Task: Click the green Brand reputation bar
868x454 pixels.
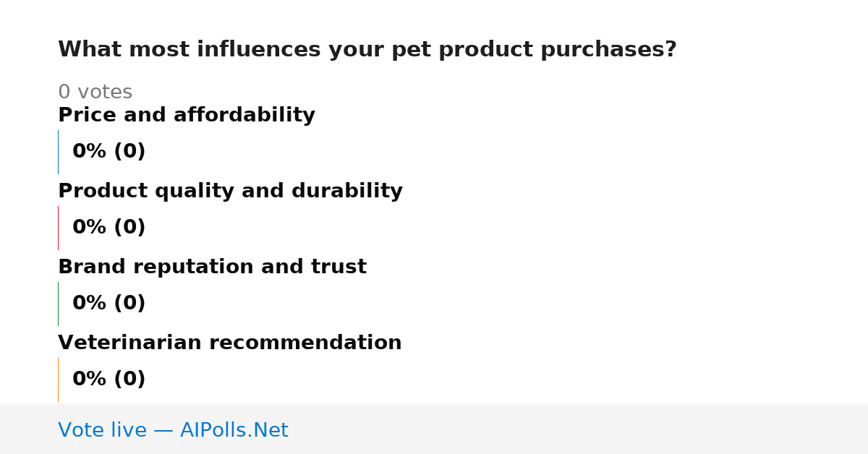Action: pos(58,304)
